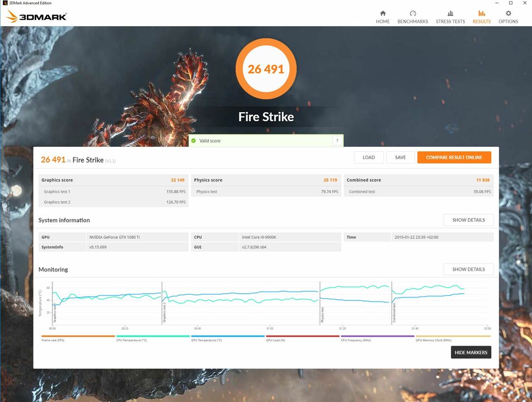532x402 pixels.
Task: Go to the Home tab
Action: (383, 17)
